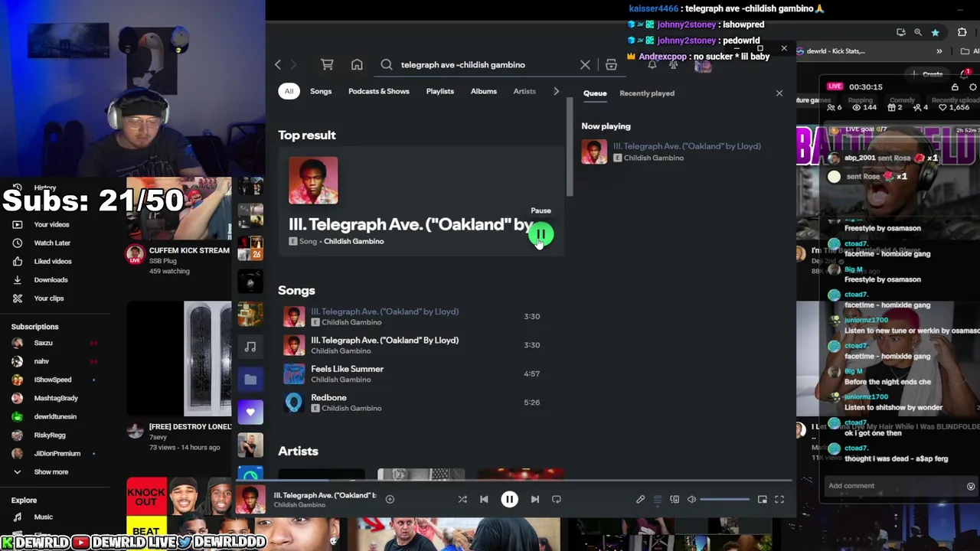The image size is (980, 551).
Task: Open the Spotify shopping cart icon
Action: pyautogui.click(x=327, y=65)
